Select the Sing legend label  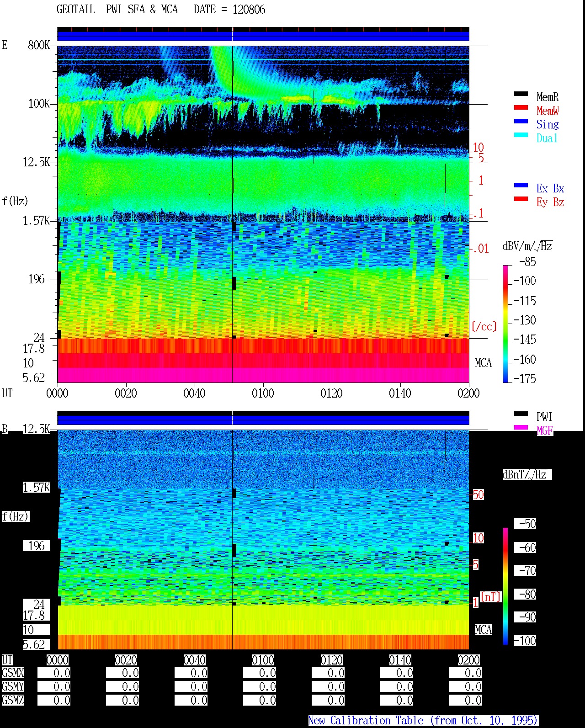[548, 124]
